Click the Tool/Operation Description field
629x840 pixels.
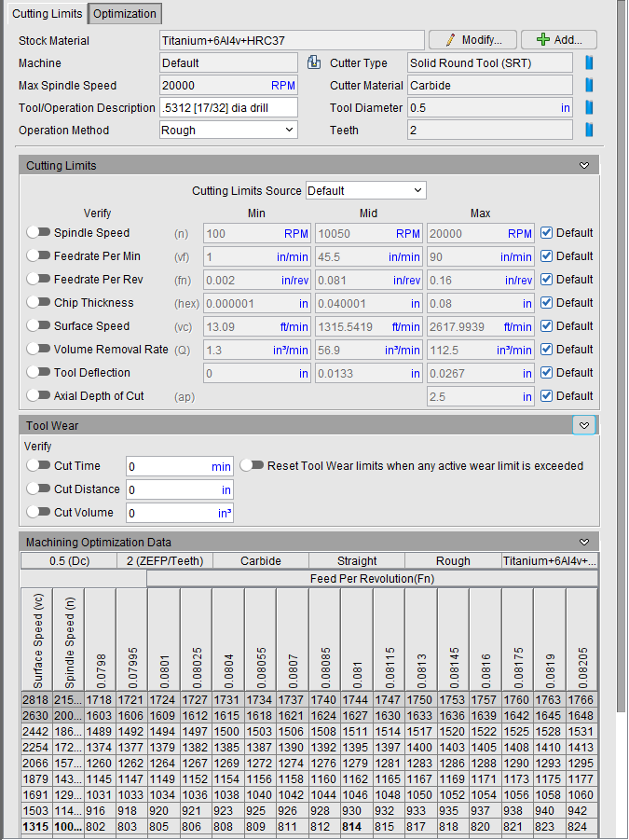tap(228, 107)
